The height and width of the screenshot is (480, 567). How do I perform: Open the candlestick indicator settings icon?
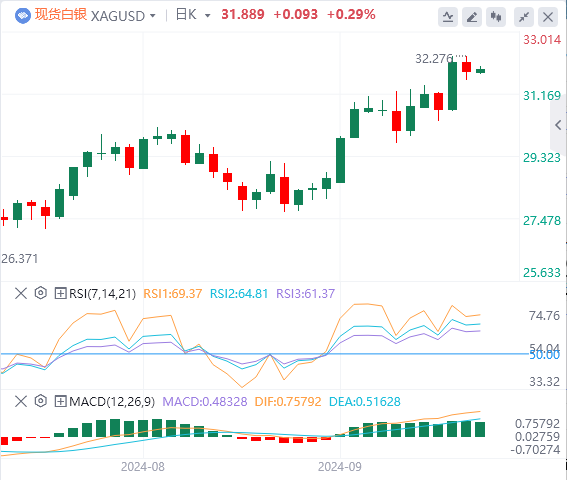coord(496,17)
